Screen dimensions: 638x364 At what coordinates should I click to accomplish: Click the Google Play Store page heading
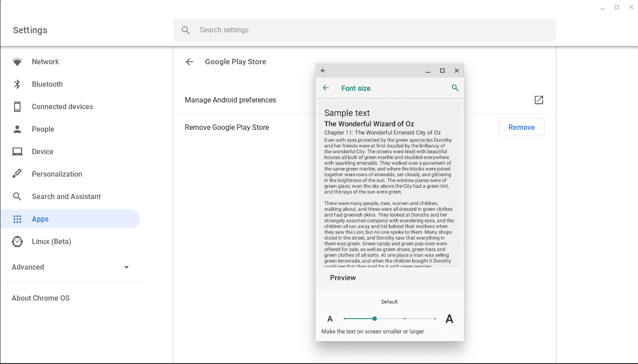(x=236, y=62)
